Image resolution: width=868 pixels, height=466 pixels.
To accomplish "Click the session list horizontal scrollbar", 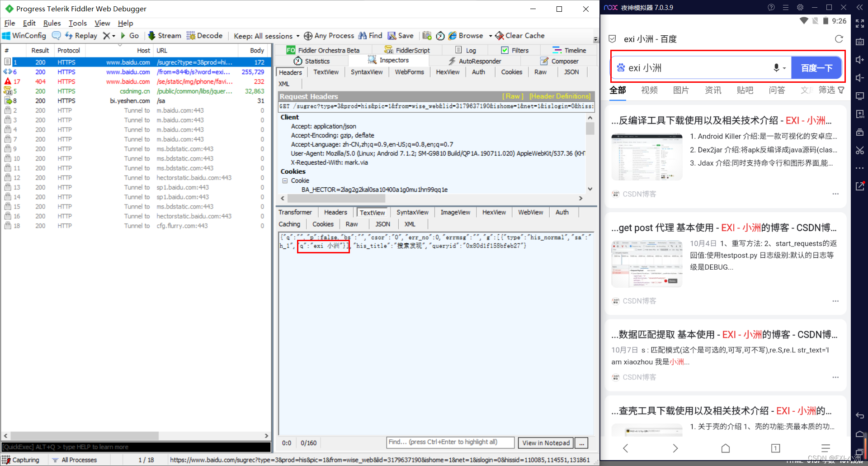I will coord(85,436).
